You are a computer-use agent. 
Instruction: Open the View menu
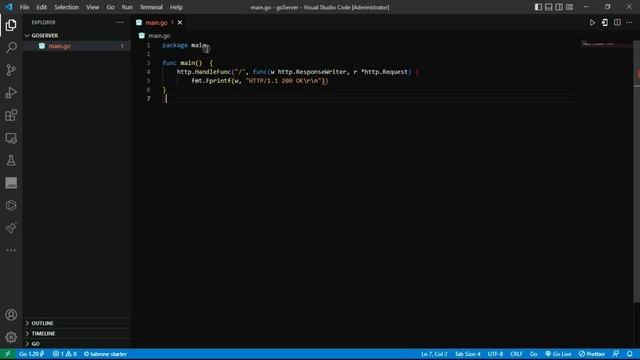(x=93, y=7)
